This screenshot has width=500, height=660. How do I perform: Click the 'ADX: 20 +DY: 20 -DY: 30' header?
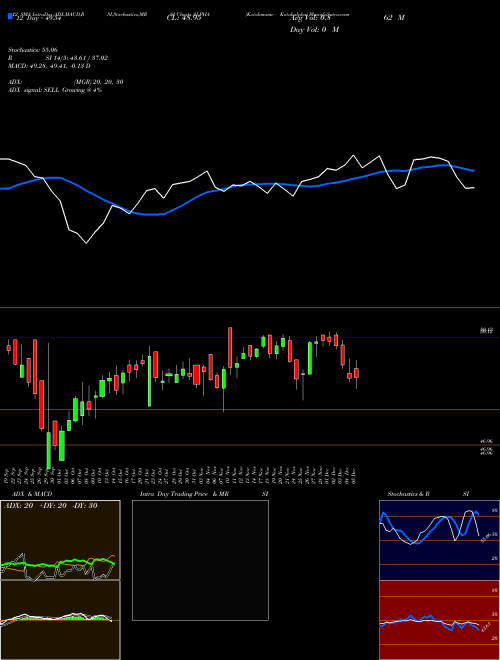click(51, 506)
